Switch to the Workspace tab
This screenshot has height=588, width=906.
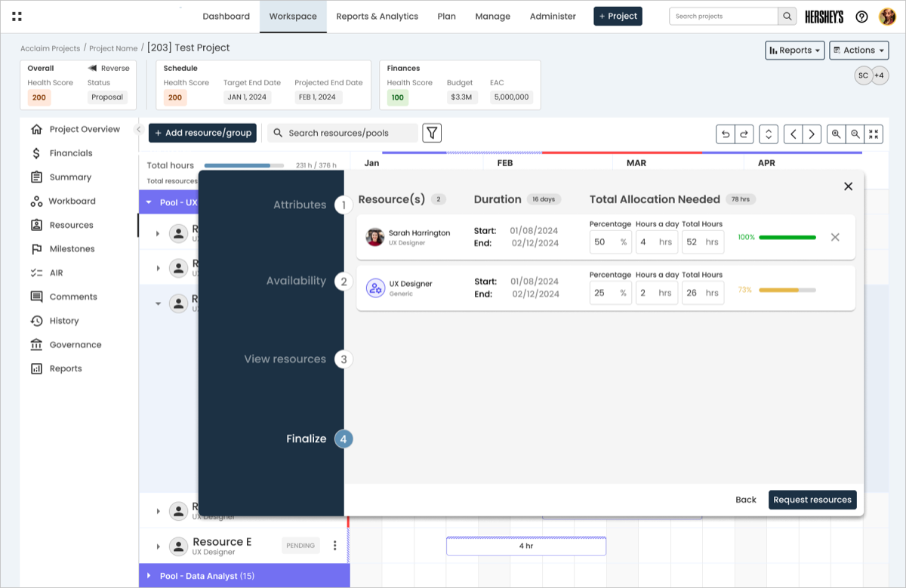pos(293,17)
